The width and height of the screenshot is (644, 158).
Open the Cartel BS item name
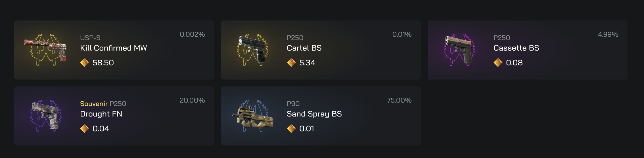[x=304, y=48]
